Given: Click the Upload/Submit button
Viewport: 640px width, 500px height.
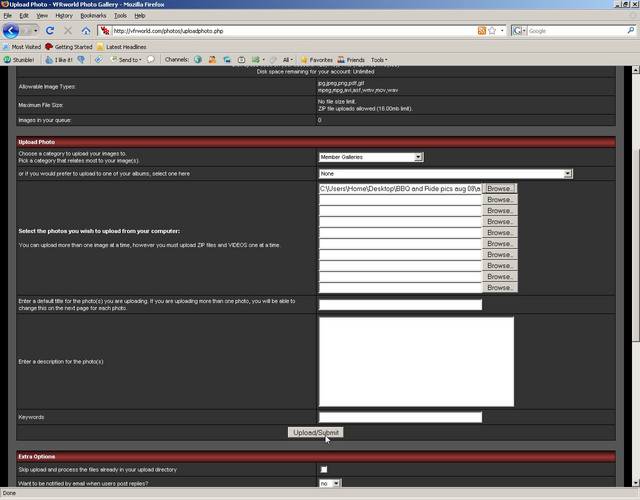Looking at the screenshot, I should (x=316, y=432).
